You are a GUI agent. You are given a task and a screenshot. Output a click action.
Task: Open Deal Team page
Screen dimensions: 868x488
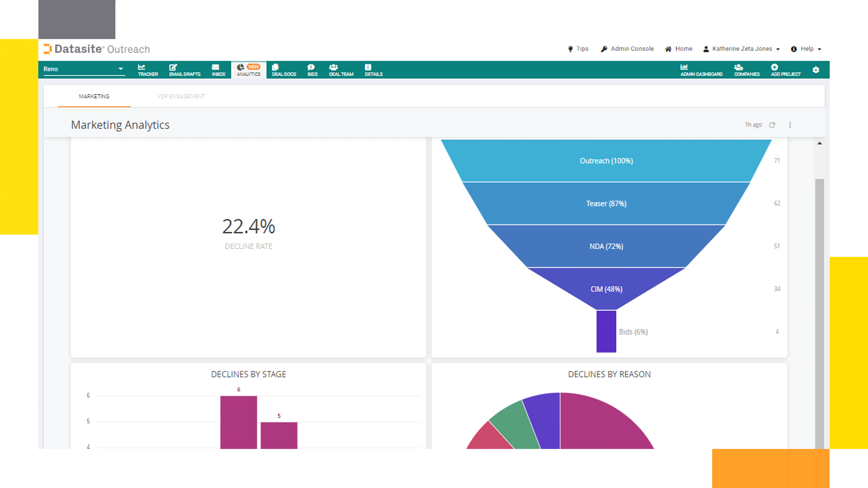coord(341,70)
